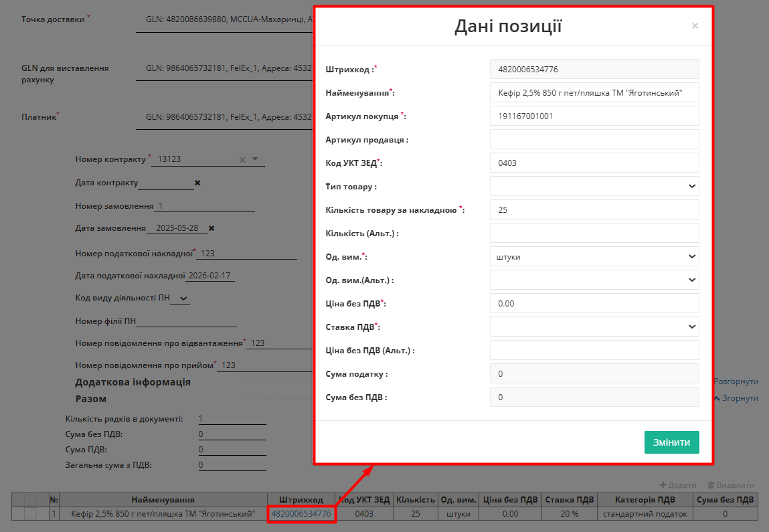Select the Кефір product name table cell
The height and width of the screenshot is (532, 769).
coord(163,514)
